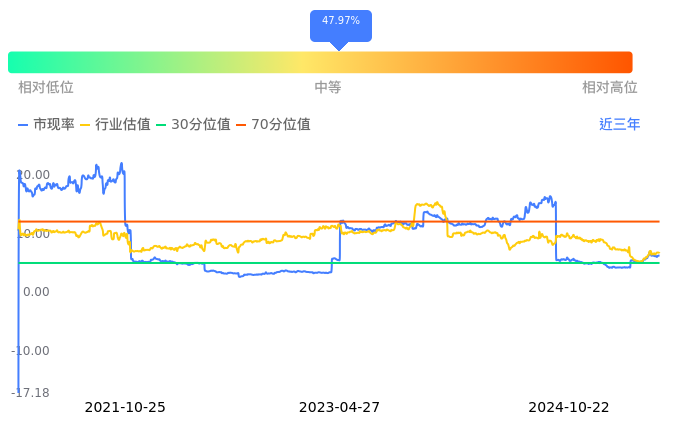Click the 相对高位 label
The height and width of the screenshot is (442, 686).
pos(609,88)
